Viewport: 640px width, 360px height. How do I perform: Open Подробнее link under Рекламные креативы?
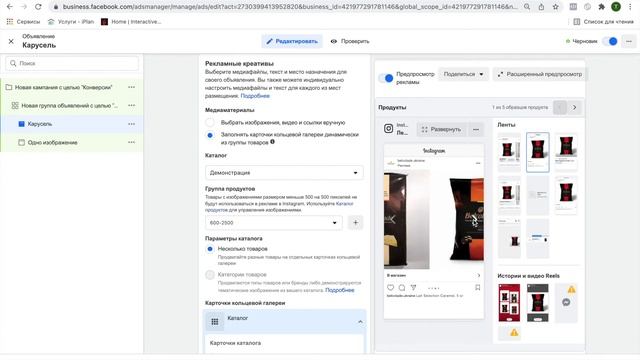point(255,96)
